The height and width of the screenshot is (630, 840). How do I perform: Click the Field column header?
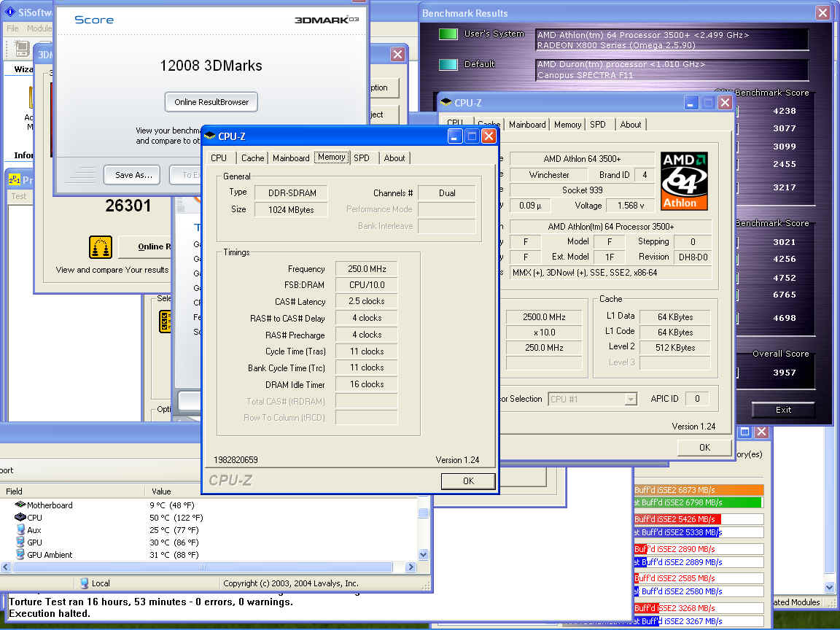tap(72, 491)
